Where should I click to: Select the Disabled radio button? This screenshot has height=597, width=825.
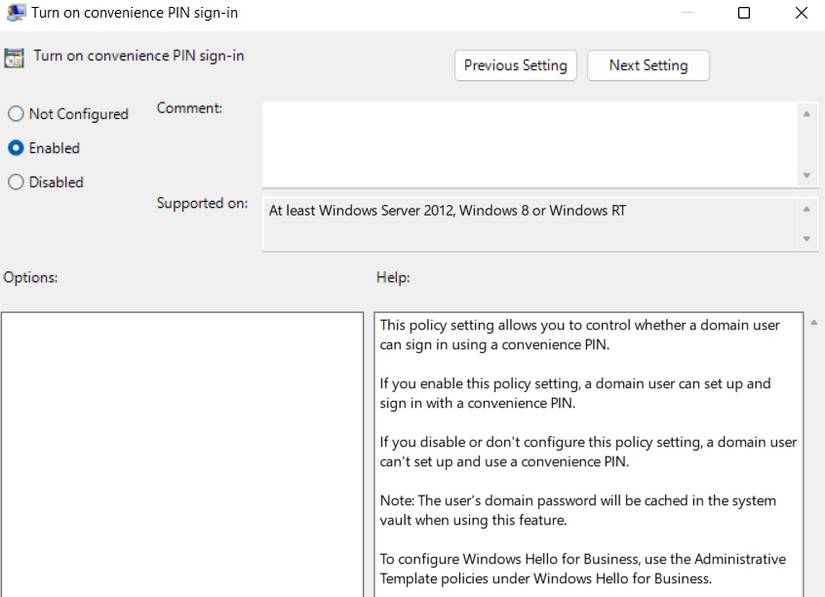(15, 181)
